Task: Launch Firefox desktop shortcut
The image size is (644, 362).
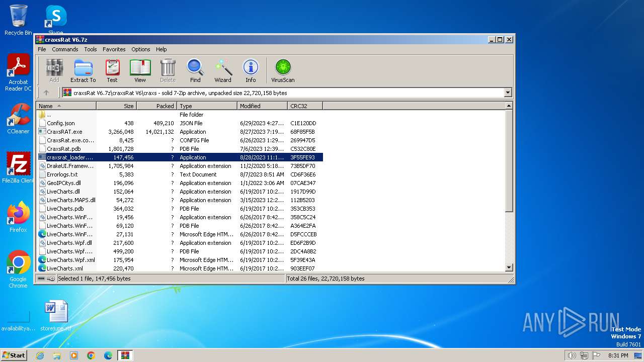Action: coord(18,217)
